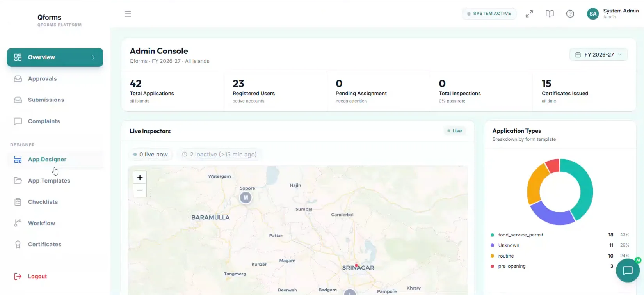This screenshot has width=644, height=295.
Task: Open the AI chat assistant bubble
Action: pos(628,270)
